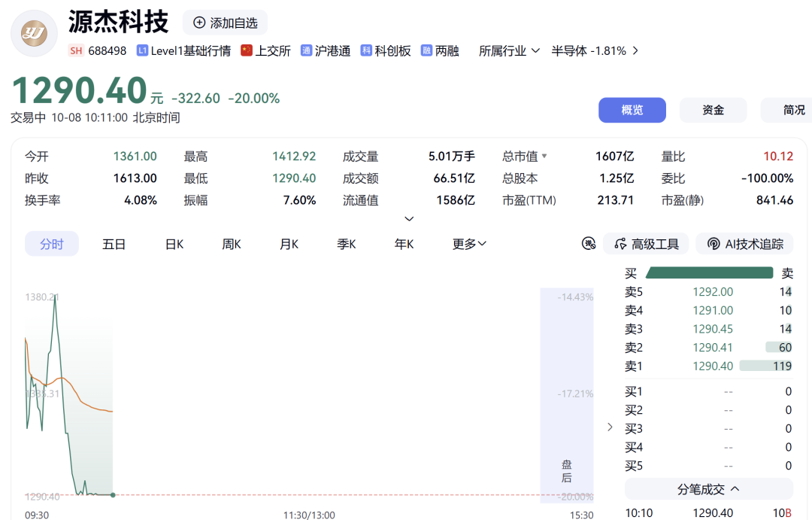This screenshot has width=812, height=520.
Task: Click the buy/sell ratio bar
Action: coord(709,272)
